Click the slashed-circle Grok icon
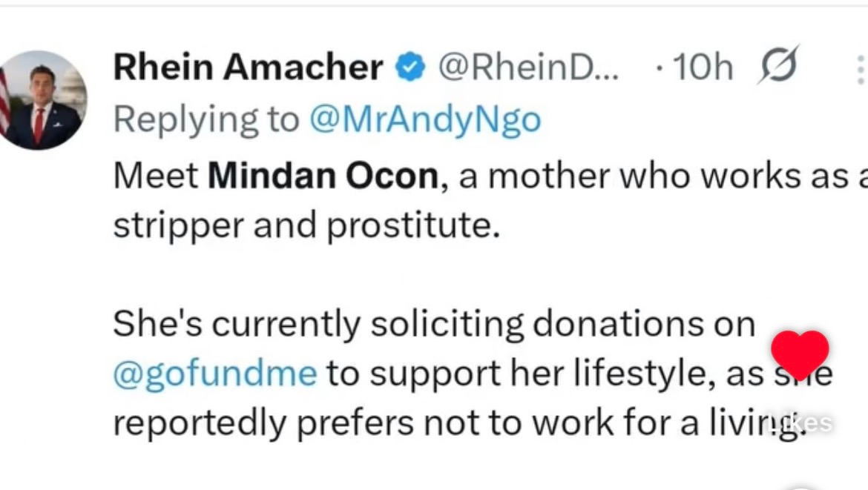 (x=777, y=67)
